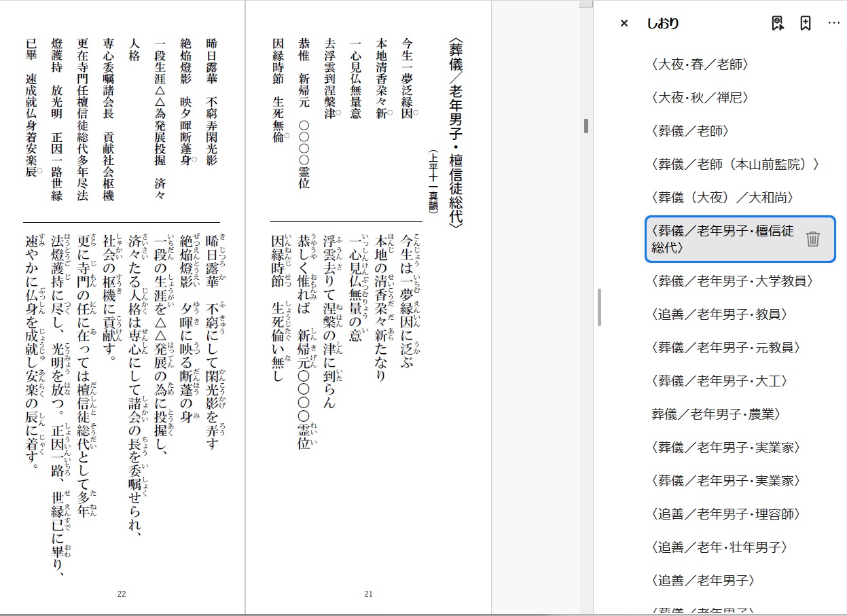Image resolution: width=847 pixels, height=616 pixels.
Task: Open bookmark 〈大夜・春／老師〉
Action: pos(700,65)
